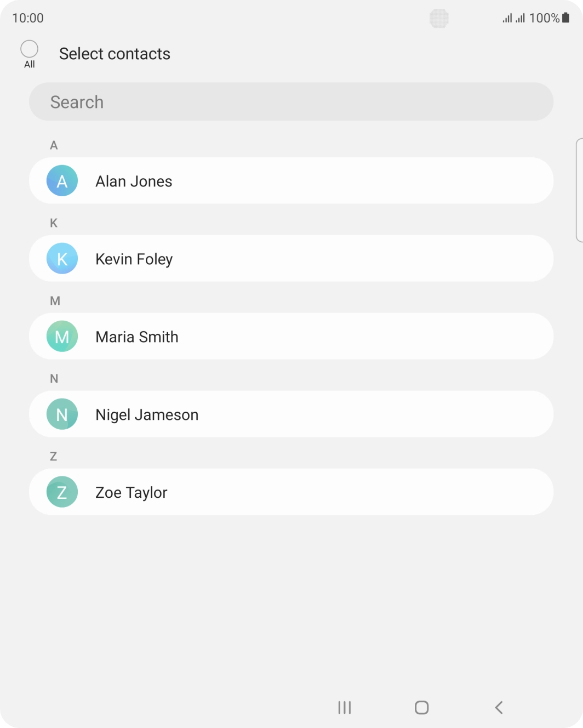This screenshot has height=728, width=583.
Task: Tap the status bar clock
Action: click(x=28, y=18)
